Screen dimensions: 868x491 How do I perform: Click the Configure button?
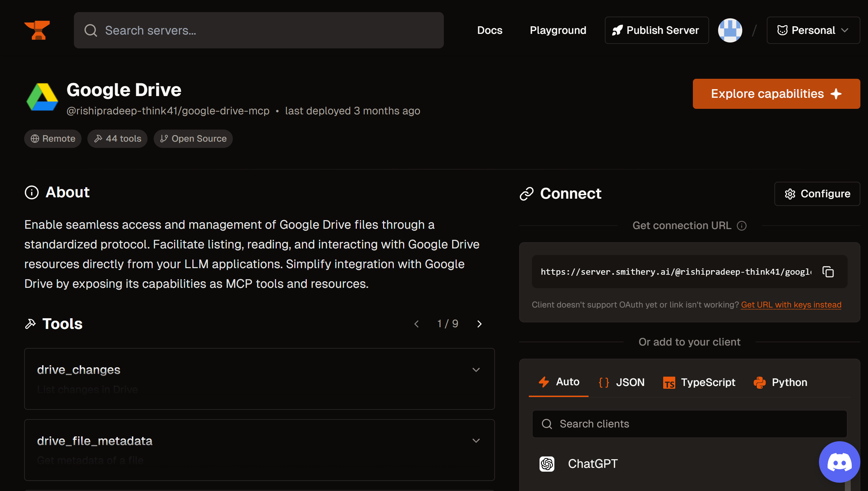click(817, 194)
